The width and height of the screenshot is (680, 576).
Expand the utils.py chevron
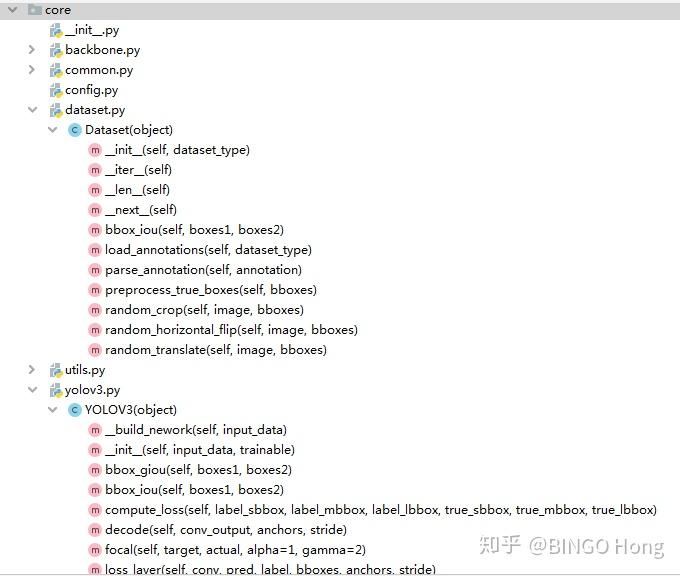pyautogui.click(x=31, y=369)
